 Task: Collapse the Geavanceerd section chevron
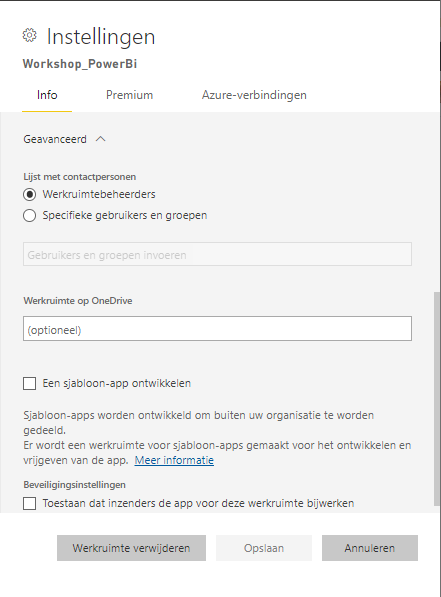(101, 139)
